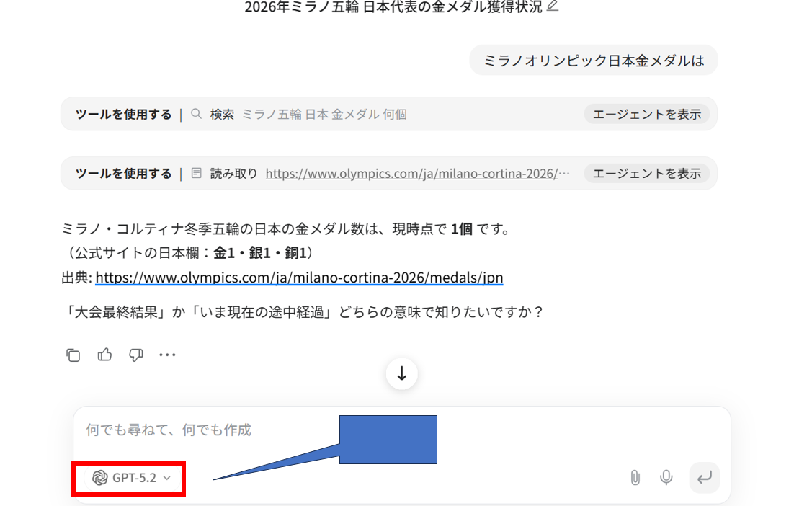812x506 pixels.
Task: Click the magnifier icon in the 検索 row
Action: pos(196,114)
